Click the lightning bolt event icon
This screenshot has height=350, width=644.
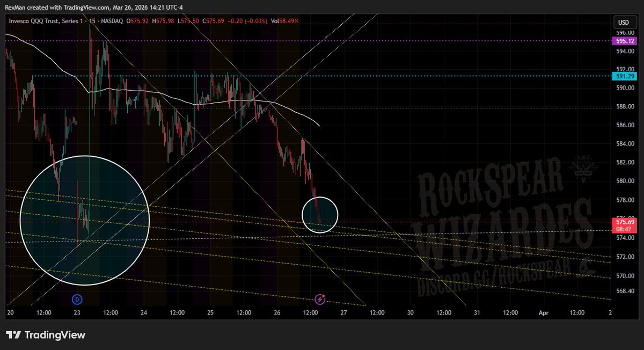click(x=320, y=298)
